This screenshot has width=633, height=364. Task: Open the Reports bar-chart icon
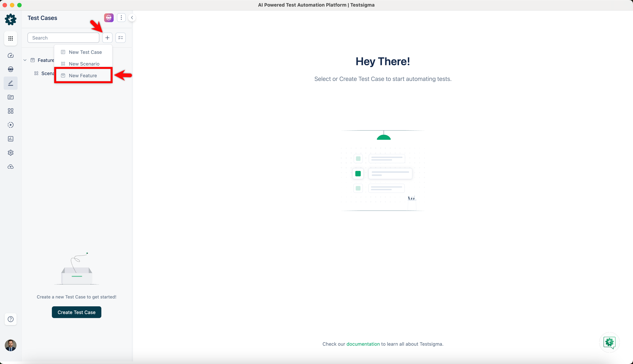click(x=10, y=139)
